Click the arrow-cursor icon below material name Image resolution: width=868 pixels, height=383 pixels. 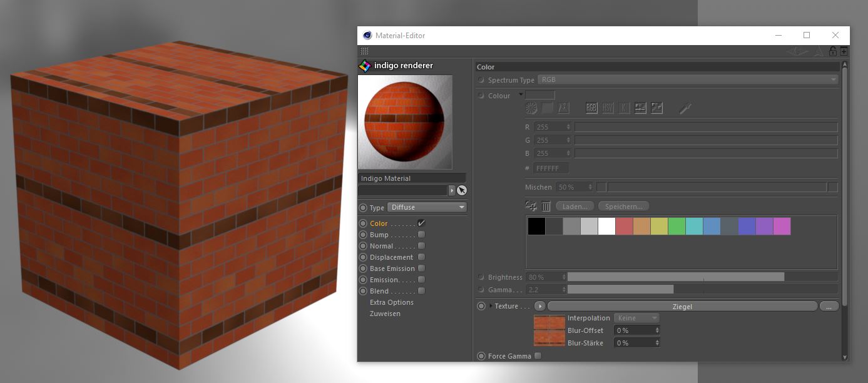click(x=462, y=190)
